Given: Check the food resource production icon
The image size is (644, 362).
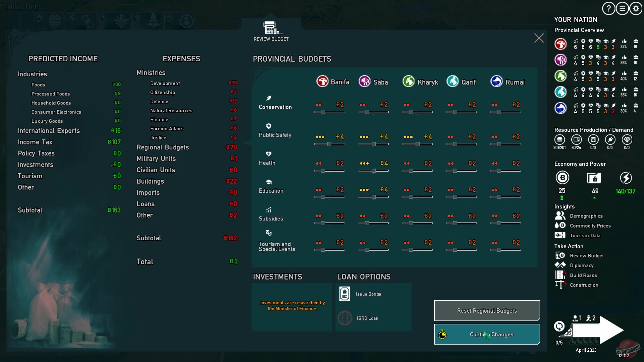Looking at the screenshot, I should pos(559,140).
